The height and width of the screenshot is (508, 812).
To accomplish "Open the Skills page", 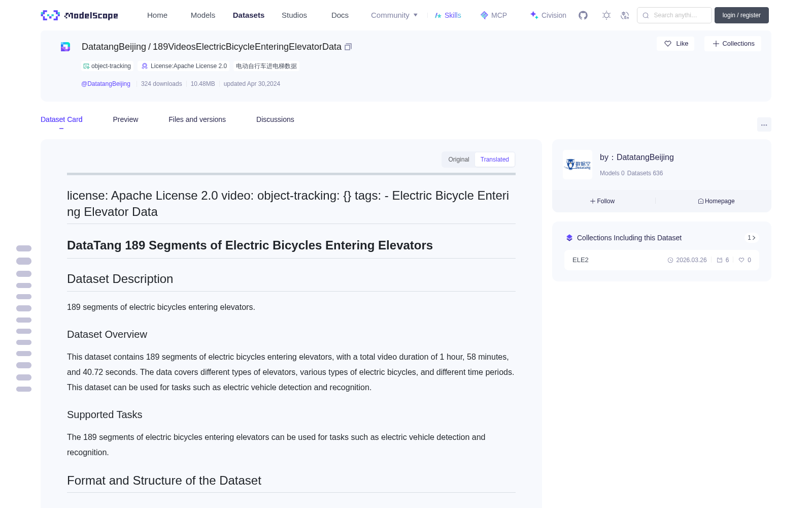I will 448,15.
